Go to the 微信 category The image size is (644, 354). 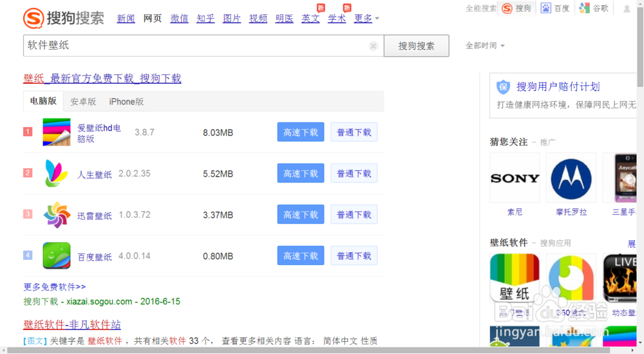(179, 18)
